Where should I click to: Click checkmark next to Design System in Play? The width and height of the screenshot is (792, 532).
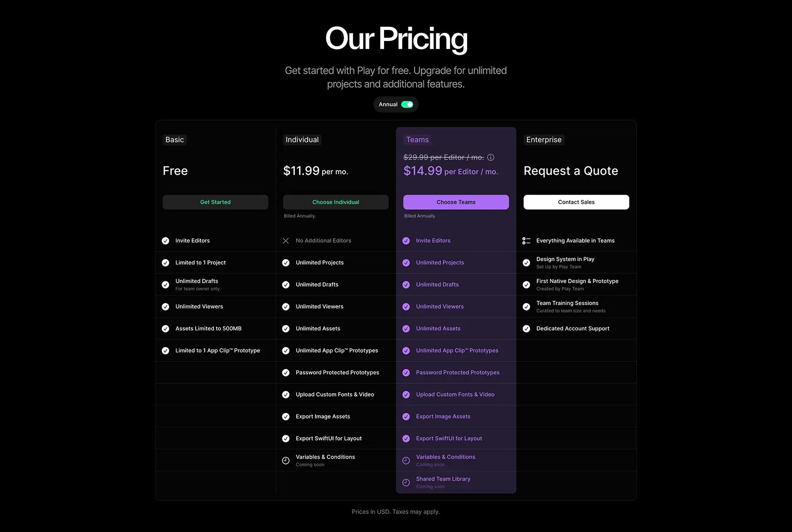pos(526,263)
